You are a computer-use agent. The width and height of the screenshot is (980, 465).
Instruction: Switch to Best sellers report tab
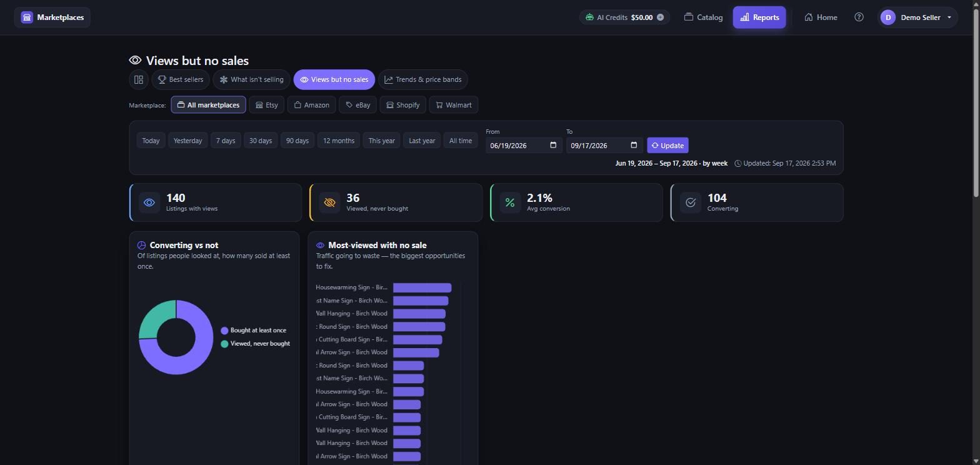[x=181, y=79]
